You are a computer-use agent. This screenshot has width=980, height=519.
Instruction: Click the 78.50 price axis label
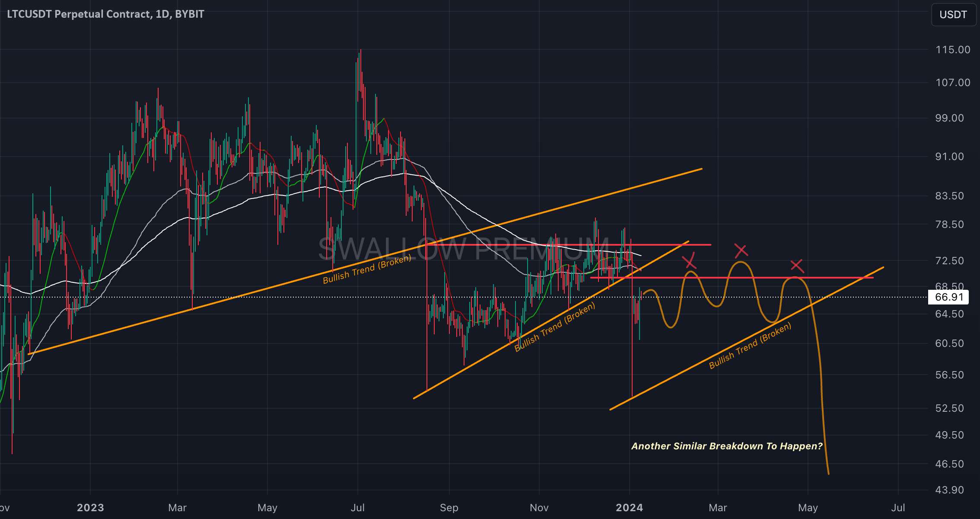[949, 224]
